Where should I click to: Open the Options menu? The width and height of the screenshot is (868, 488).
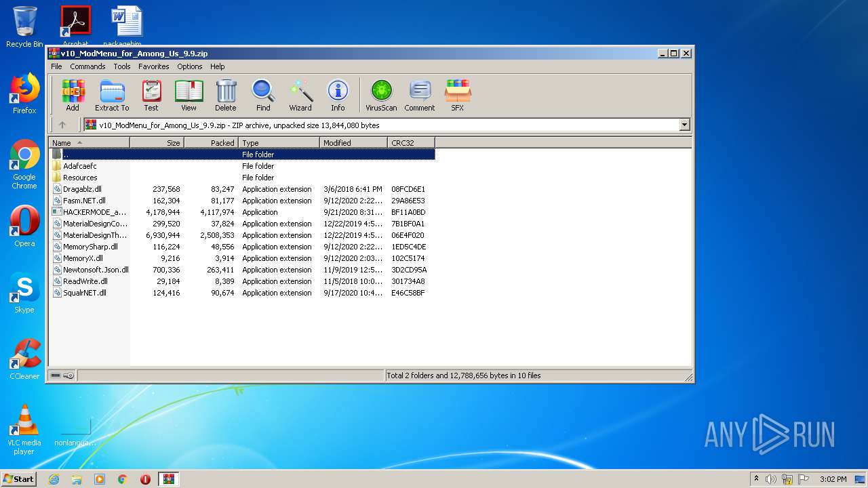pyautogui.click(x=190, y=66)
